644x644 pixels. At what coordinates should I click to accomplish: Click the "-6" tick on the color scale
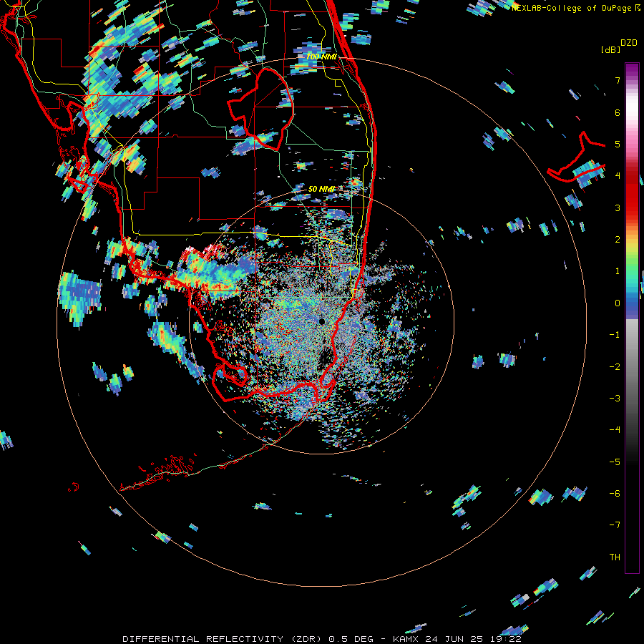pos(615,494)
